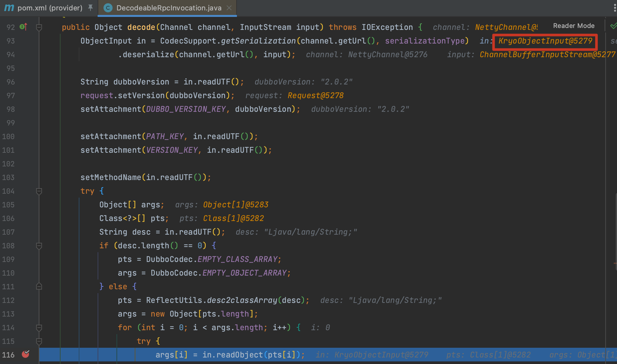
Task: Toggle the breakpoint at line 116
Action: click(25, 354)
